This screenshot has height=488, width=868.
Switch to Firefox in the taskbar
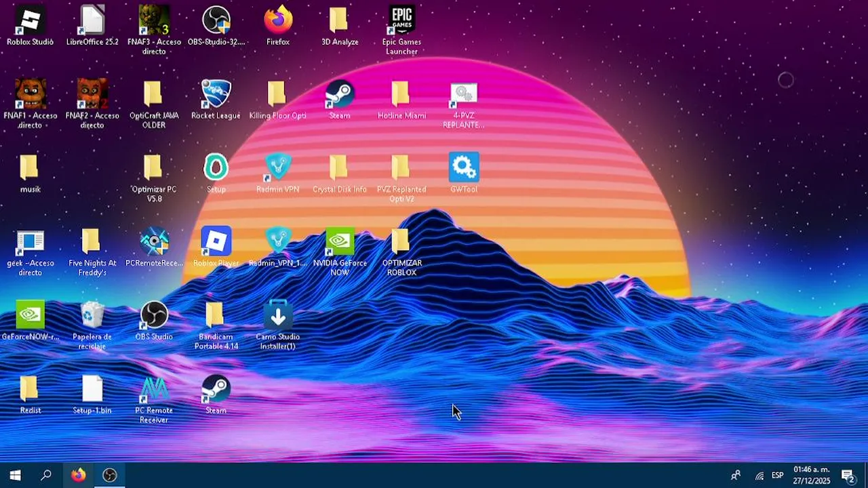coord(78,475)
